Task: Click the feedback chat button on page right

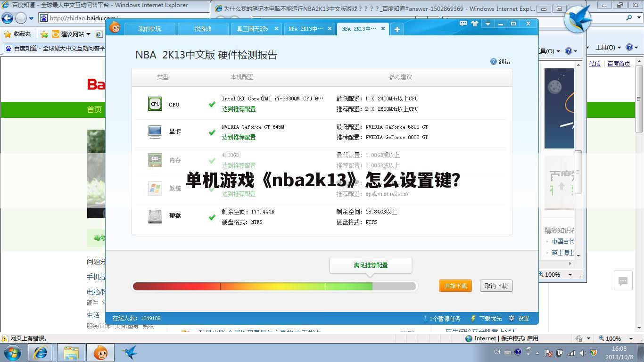Action: point(623,281)
